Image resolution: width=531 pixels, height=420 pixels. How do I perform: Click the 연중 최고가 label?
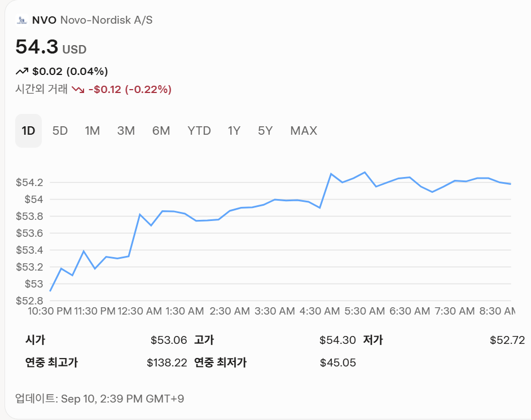click(x=51, y=362)
